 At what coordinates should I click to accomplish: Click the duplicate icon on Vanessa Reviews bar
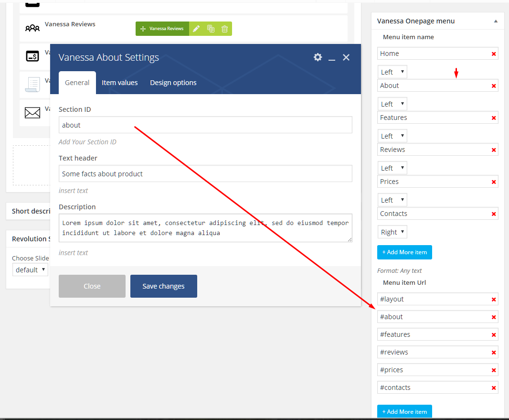211,29
